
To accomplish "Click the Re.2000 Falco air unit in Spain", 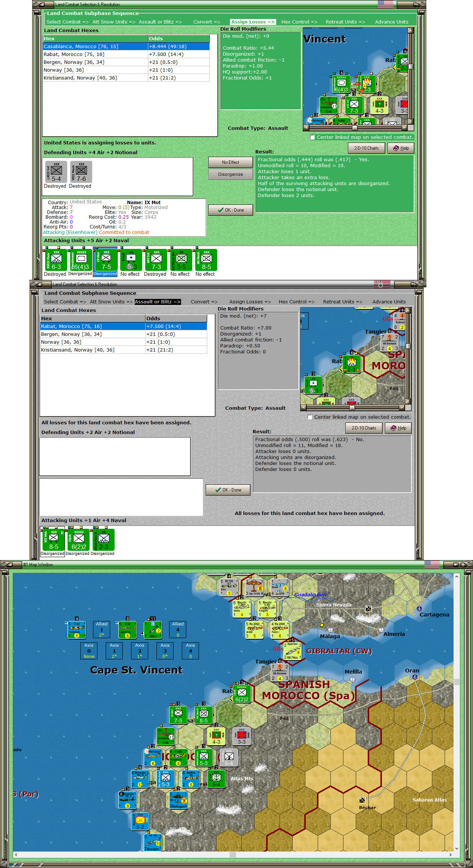I will [279, 630].
